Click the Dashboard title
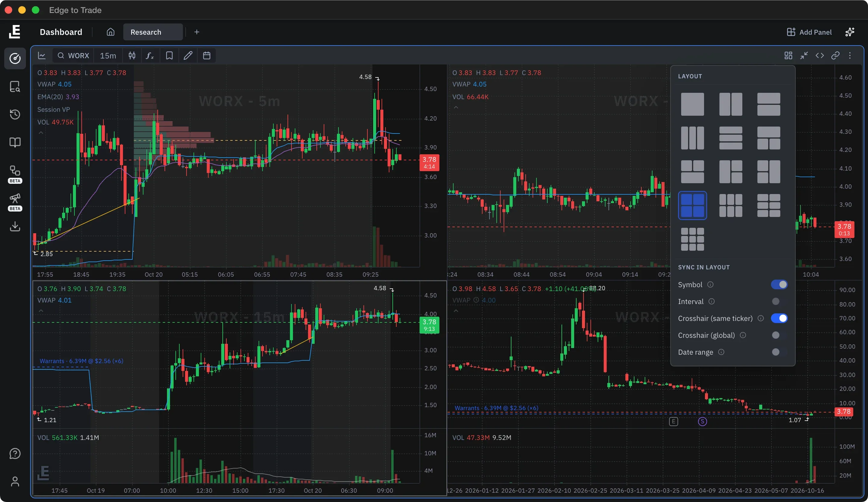 61,32
